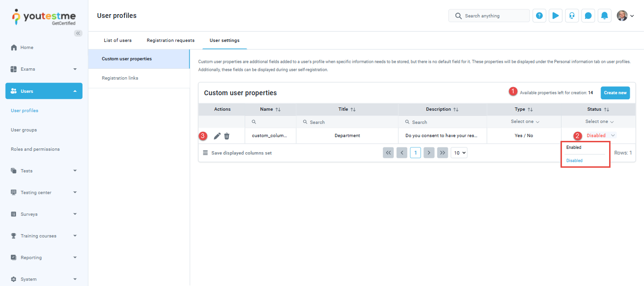The image size is (644, 286).
Task: Click the Save displayed columns set icon
Action: [205, 153]
